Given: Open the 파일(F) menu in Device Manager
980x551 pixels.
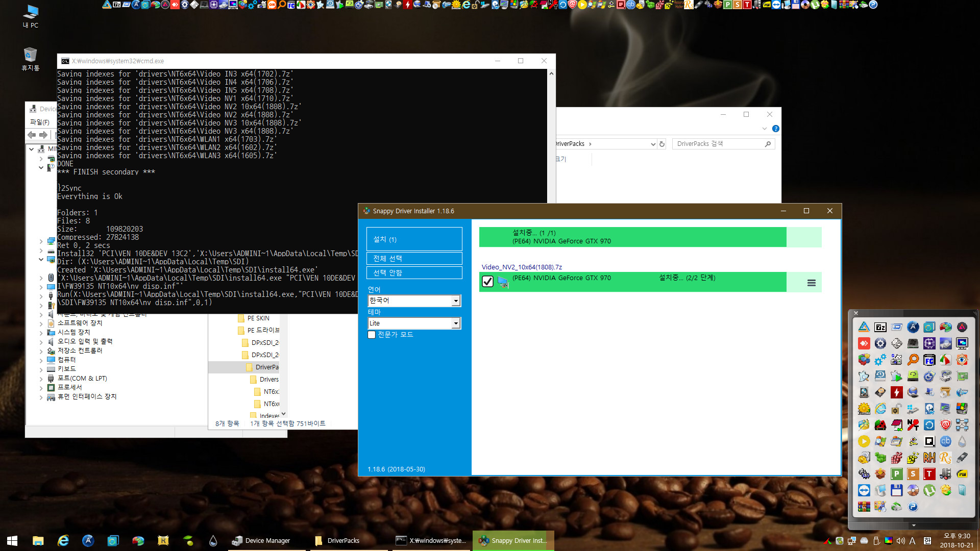Looking at the screenshot, I should [x=40, y=122].
